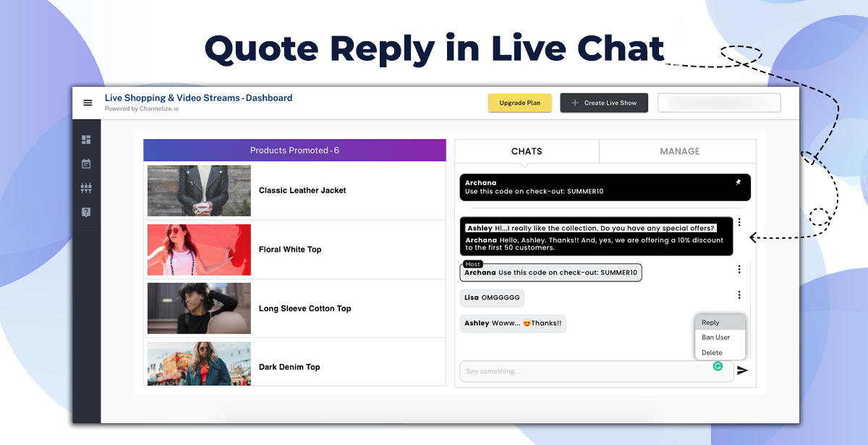Viewport: 868px width, 445px height.
Task: Open the Dark Denim Top thumbnail
Action: pos(199,364)
